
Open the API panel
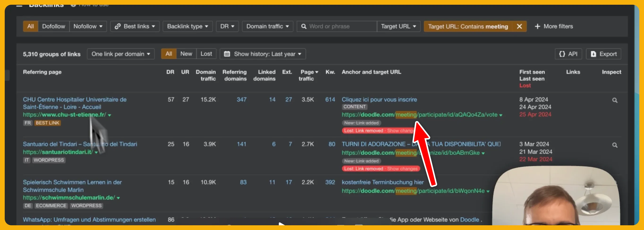pos(568,54)
